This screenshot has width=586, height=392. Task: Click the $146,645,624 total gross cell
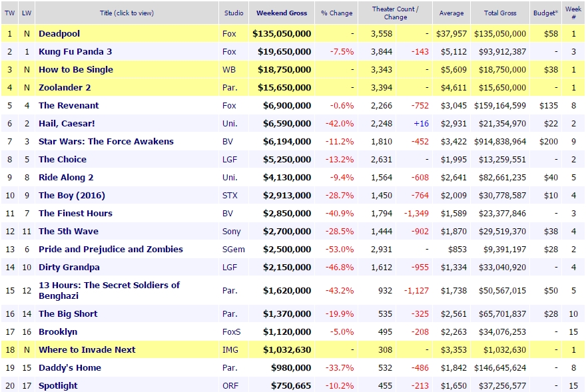click(500, 367)
